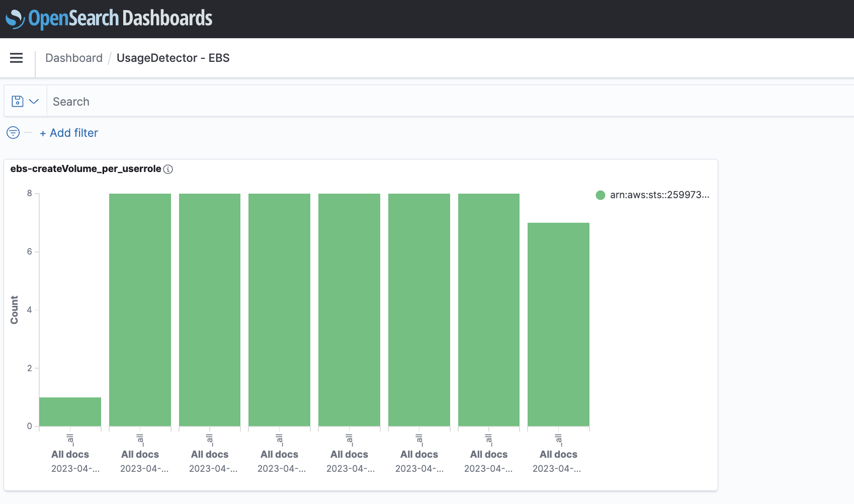Image resolution: width=854 pixels, height=504 pixels.
Task: Expand the saved query dropdown chevron
Action: (x=34, y=101)
